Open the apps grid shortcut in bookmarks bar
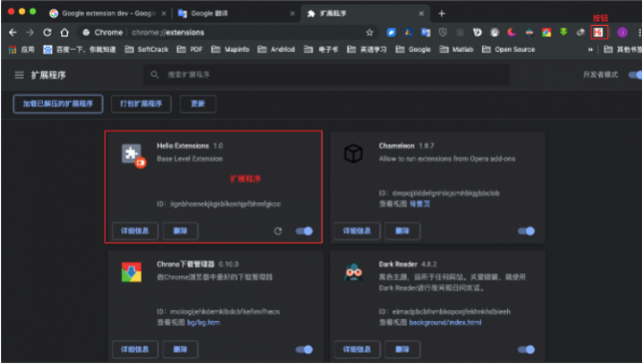Viewport: 642px width, 364px height. (x=12, y=50)
